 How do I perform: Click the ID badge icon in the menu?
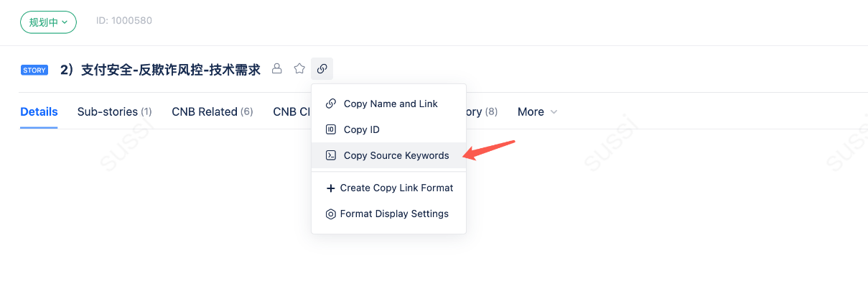click(x=331, y=129)
